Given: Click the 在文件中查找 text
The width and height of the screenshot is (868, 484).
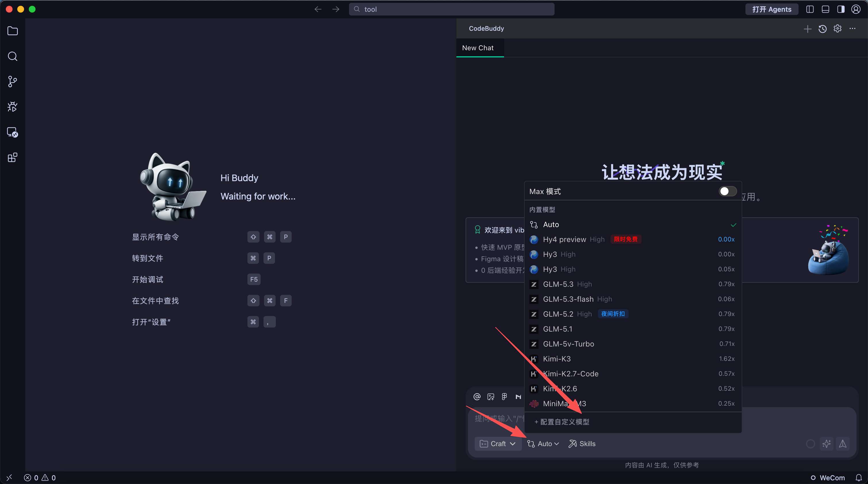Looking at the screenshot, I should point(155,301).
